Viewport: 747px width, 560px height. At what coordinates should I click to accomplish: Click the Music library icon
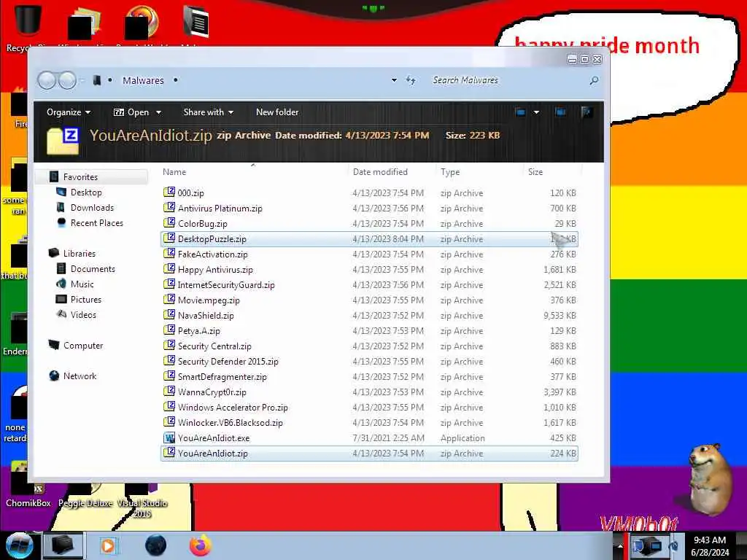tap(61, 284)
